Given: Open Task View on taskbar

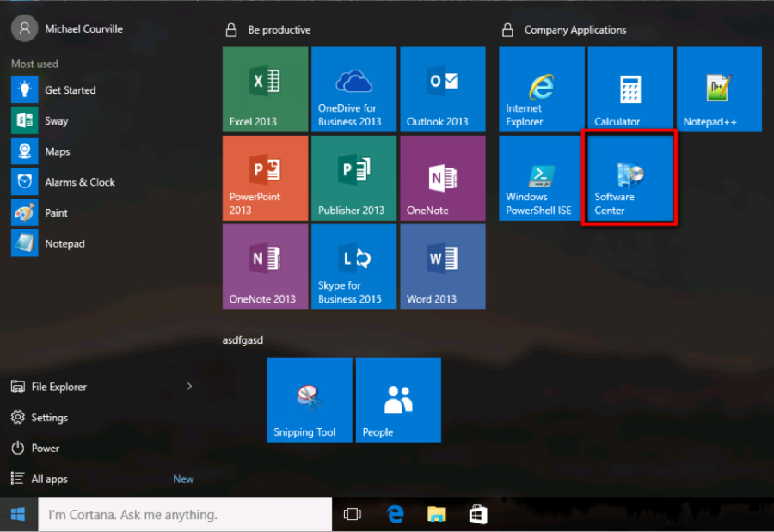Looking at the screenshot, I should [x=353, y=514].
